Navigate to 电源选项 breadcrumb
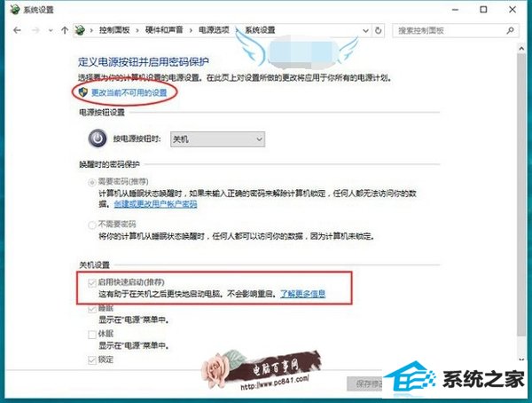Image resolution: width=532 pixels, height=403 pixels. pyautogui.click(x=214, y=30)
